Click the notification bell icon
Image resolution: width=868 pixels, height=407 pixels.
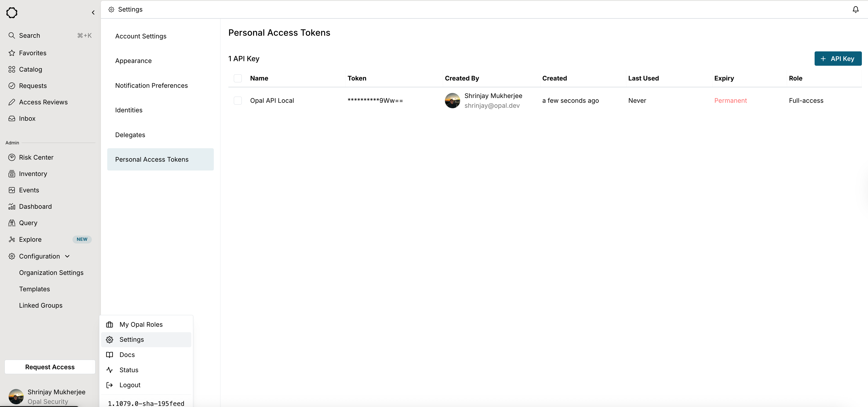coord(855,10)
